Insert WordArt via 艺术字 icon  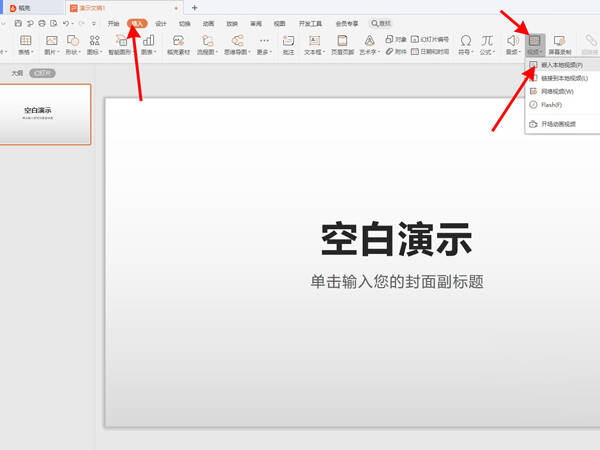pos(369,40)
